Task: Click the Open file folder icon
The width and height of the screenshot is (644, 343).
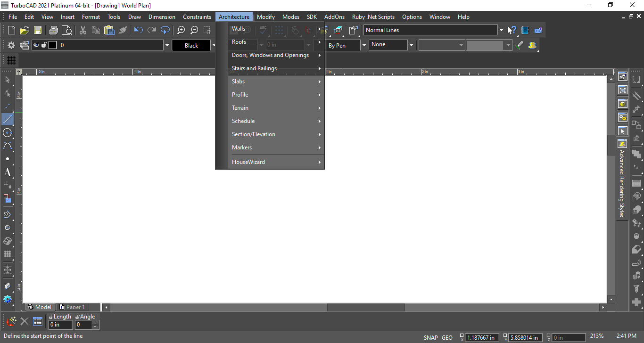Action: point(25,31)
